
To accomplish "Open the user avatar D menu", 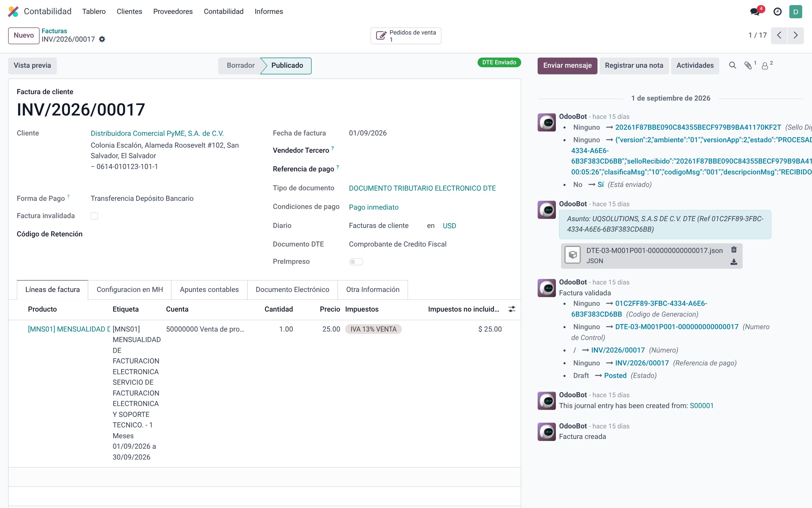I will click(796, 12).
